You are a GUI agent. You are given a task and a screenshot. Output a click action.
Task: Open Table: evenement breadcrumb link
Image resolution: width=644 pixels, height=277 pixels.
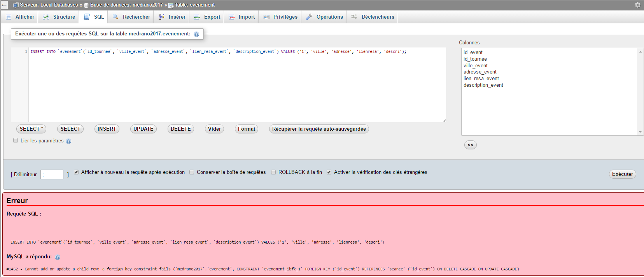tap(194, 5)
